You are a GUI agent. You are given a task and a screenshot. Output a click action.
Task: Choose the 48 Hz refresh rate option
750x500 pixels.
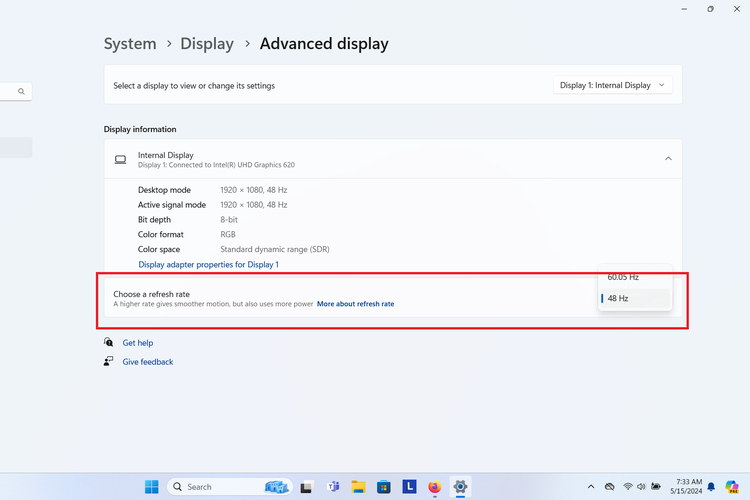tap(618, 298)
